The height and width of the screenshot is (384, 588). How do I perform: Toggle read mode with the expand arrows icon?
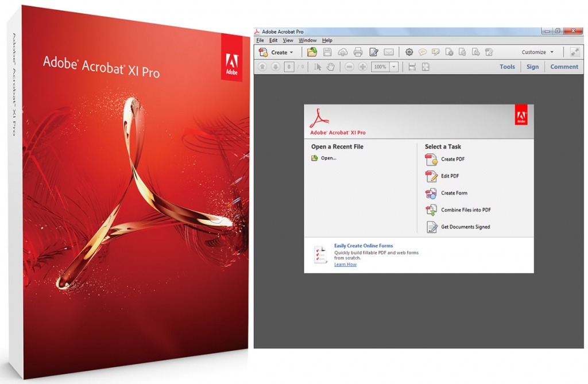click(x=574, y=52)
